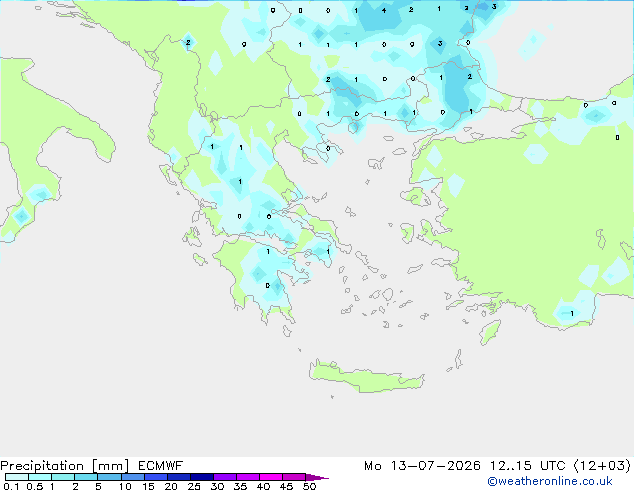The height and width of the screenshot is (490, 634).
Task: Click the '0.5' legend scale label
Action: pyautogui.click(x=35, y=486)
